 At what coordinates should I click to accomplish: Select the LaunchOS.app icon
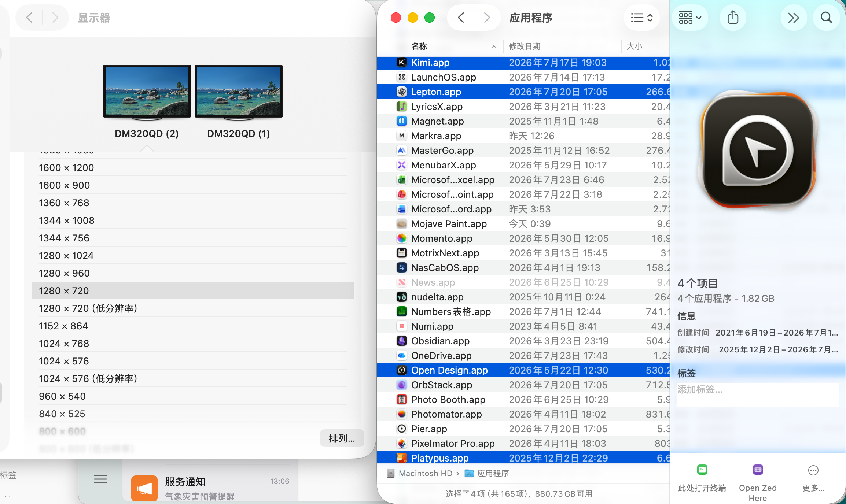[402, 77]
